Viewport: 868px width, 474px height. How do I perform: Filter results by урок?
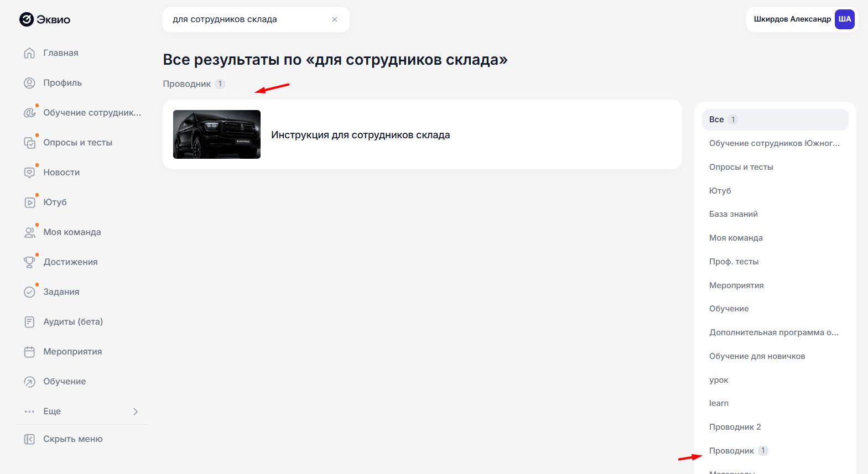[x=719, y=380]
